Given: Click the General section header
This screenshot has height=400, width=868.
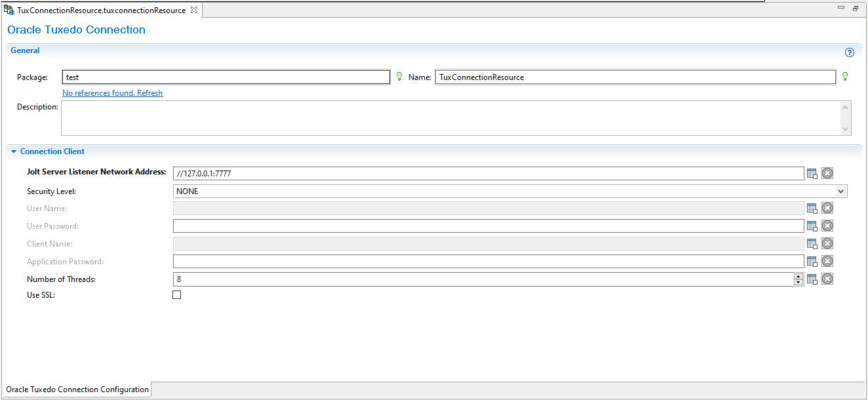Looking at the screenshot, I should click(x=25, y=50).
